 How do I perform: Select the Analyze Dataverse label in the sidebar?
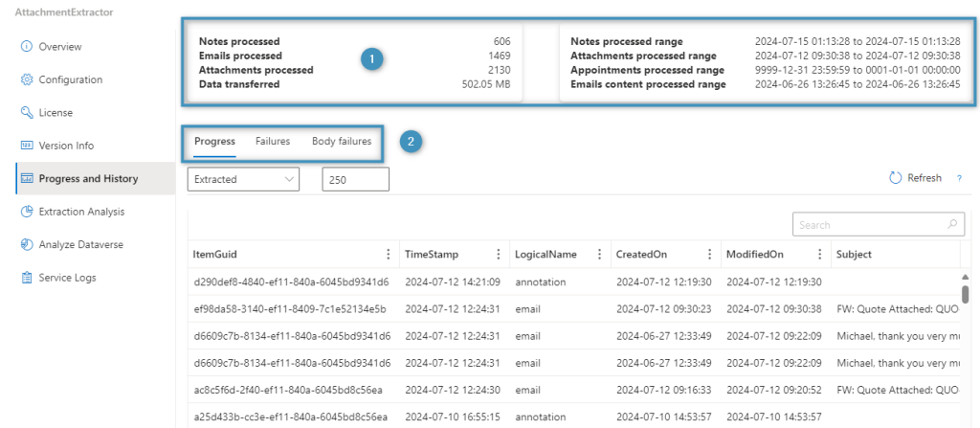[80, 245]
